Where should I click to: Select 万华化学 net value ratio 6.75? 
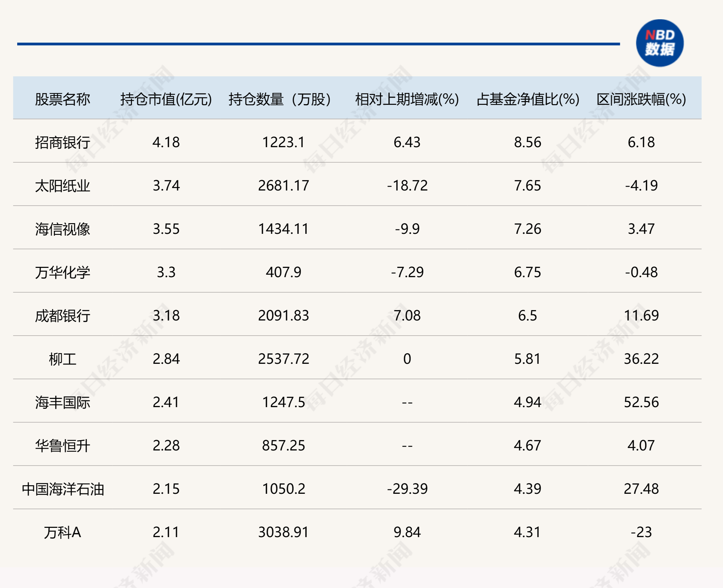click(528, 272)
